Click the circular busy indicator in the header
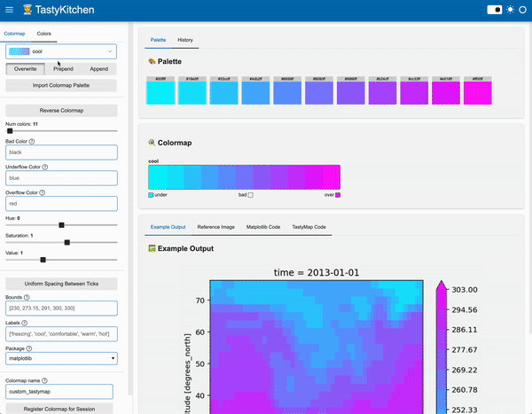Screen dimensions: 532x414 coord(523,10)
